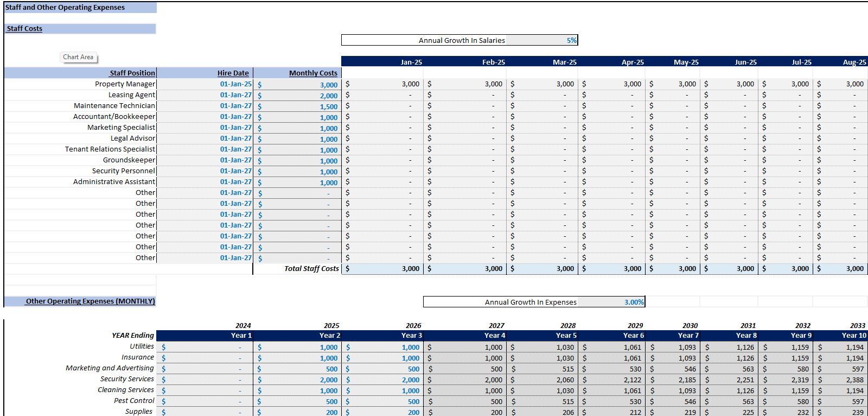
Task: Click Leasing Agent monthly cost 2,000
Action: point(329,96)
